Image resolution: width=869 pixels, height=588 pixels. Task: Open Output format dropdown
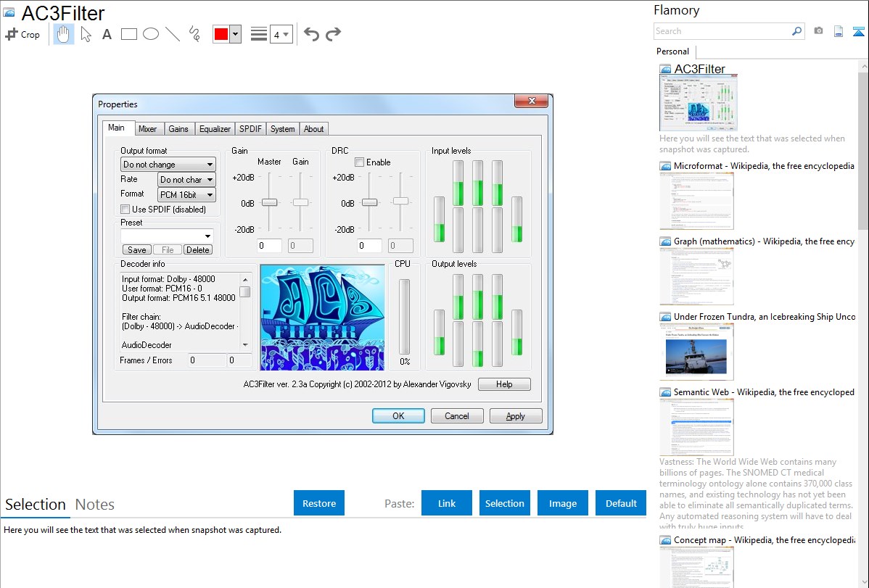tap(168, 165)
